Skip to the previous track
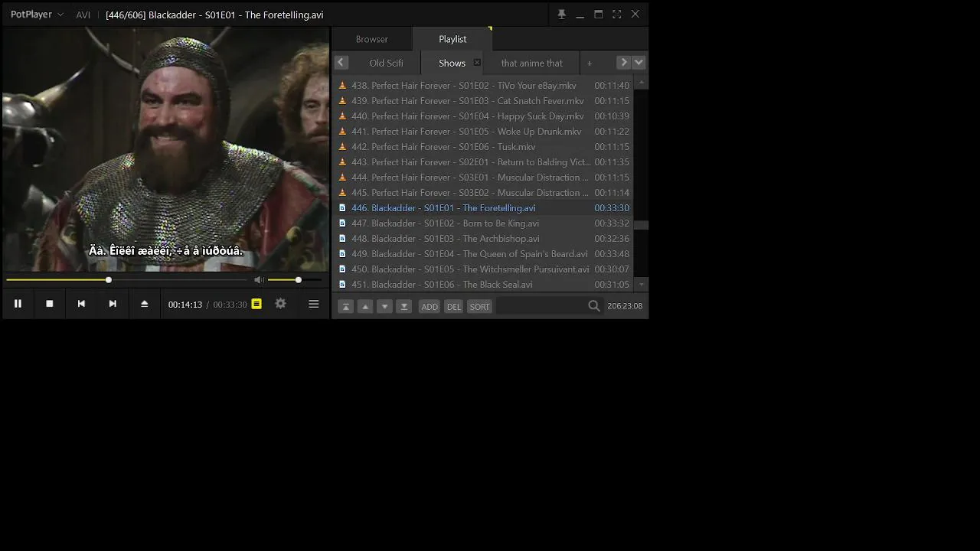This screenshot has height=551, width=980. tap(81, 304)
